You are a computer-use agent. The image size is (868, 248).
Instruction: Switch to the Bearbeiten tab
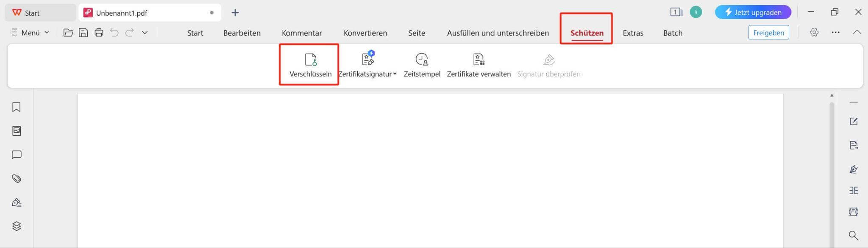(242, 33)
